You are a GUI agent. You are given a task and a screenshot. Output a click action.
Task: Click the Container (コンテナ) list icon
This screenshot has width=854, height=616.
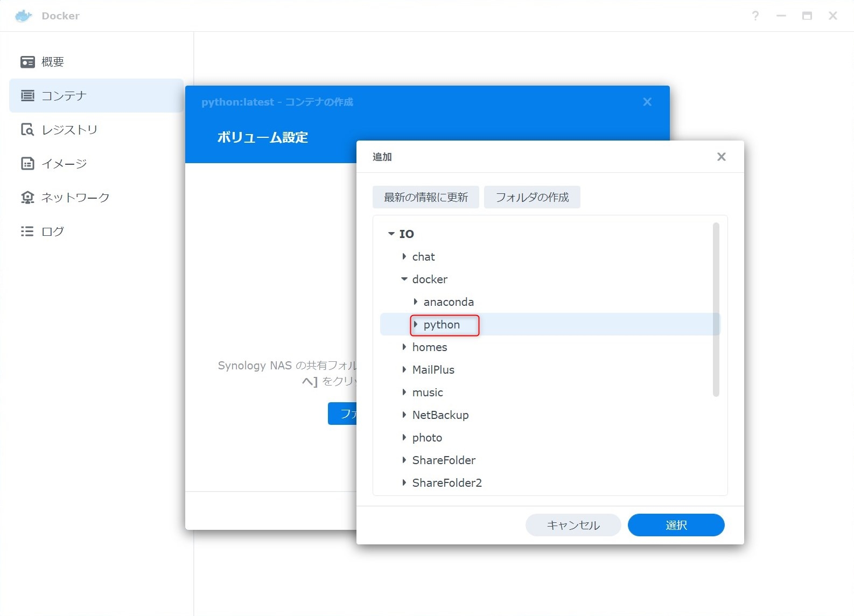[27, 96]
